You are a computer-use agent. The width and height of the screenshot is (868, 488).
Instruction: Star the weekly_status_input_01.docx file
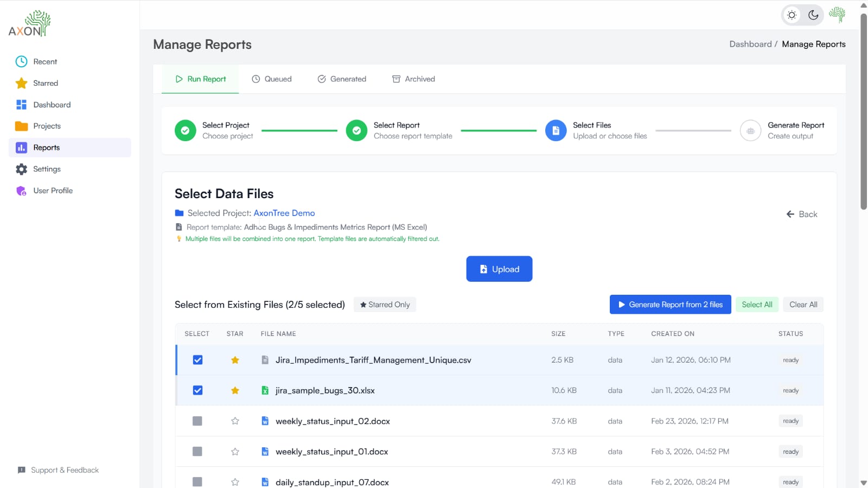(235, 452)
